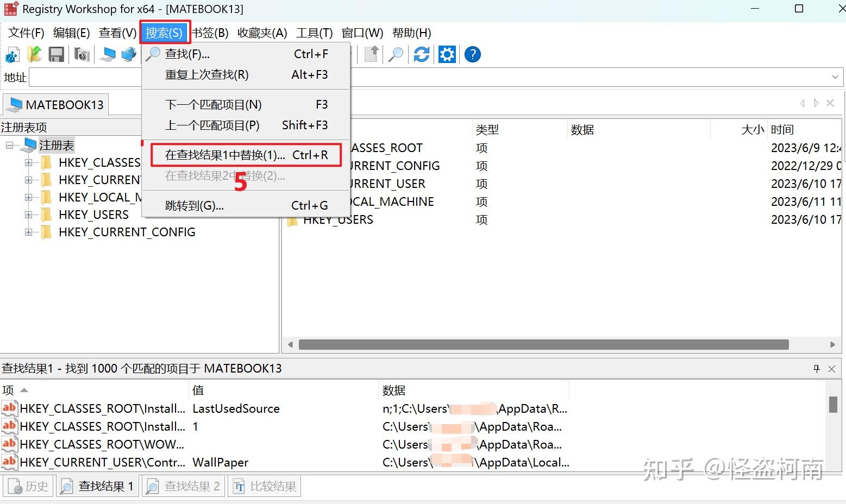This screenshot has height=504, width=846.
Task: Open the 工具(T) menu
Action: 314,33
